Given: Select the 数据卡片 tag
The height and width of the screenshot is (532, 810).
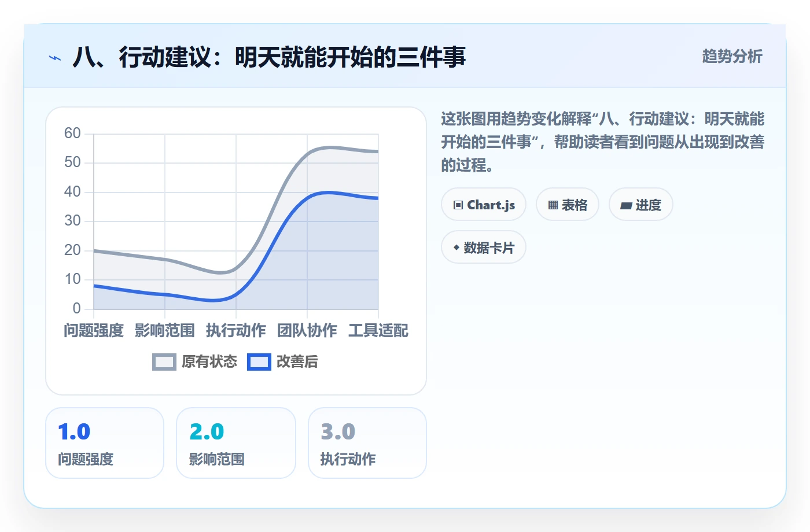Looking at the screenshot, I should [x=484, y=247].
